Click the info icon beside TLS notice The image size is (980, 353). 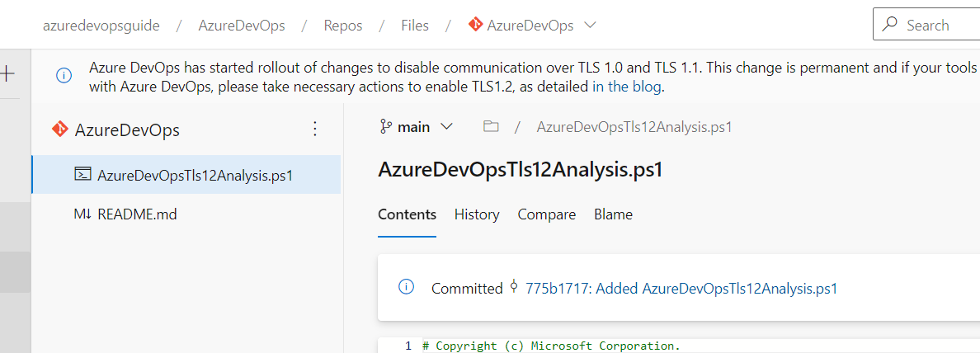point(64,76)
